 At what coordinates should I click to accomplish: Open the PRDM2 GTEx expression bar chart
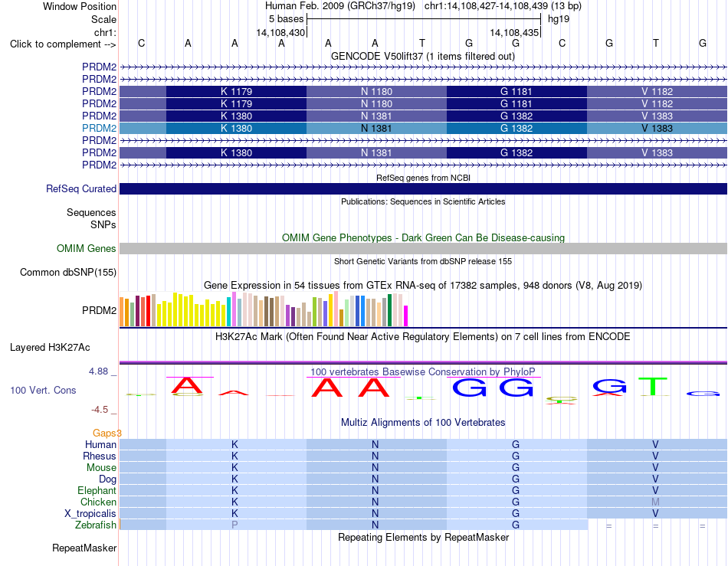(264, 309)
